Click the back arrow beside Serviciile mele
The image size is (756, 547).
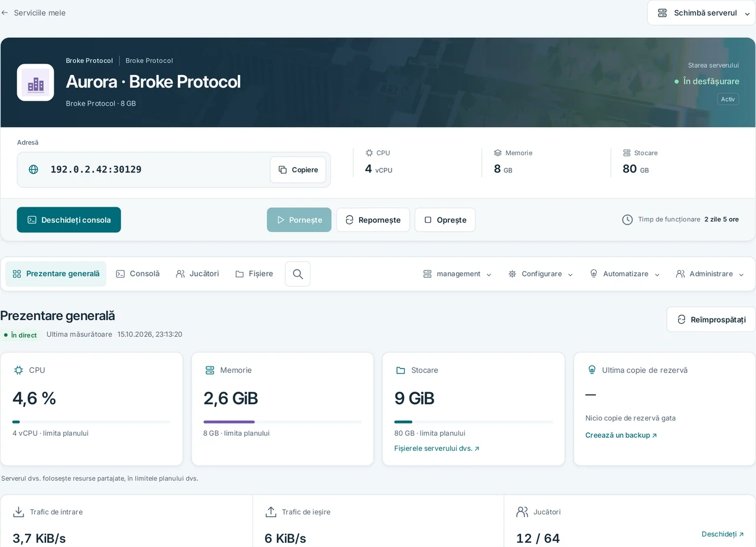[5, 12]
